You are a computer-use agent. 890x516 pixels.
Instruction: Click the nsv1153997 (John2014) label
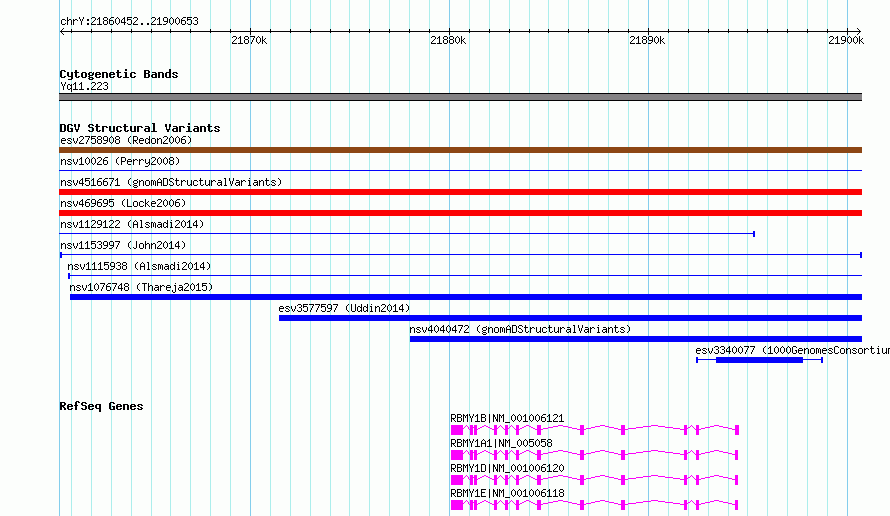pyautogui.click(x=123, y=245)
